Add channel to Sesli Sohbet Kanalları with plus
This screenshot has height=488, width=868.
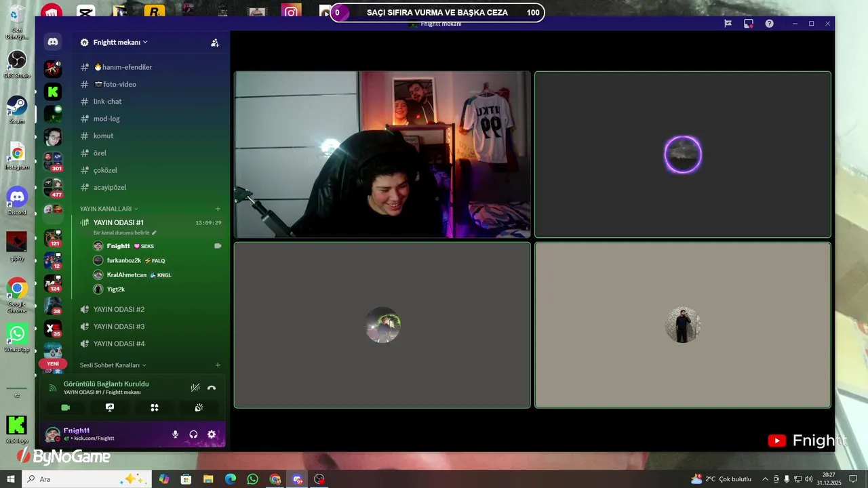(x=218, y=365)
